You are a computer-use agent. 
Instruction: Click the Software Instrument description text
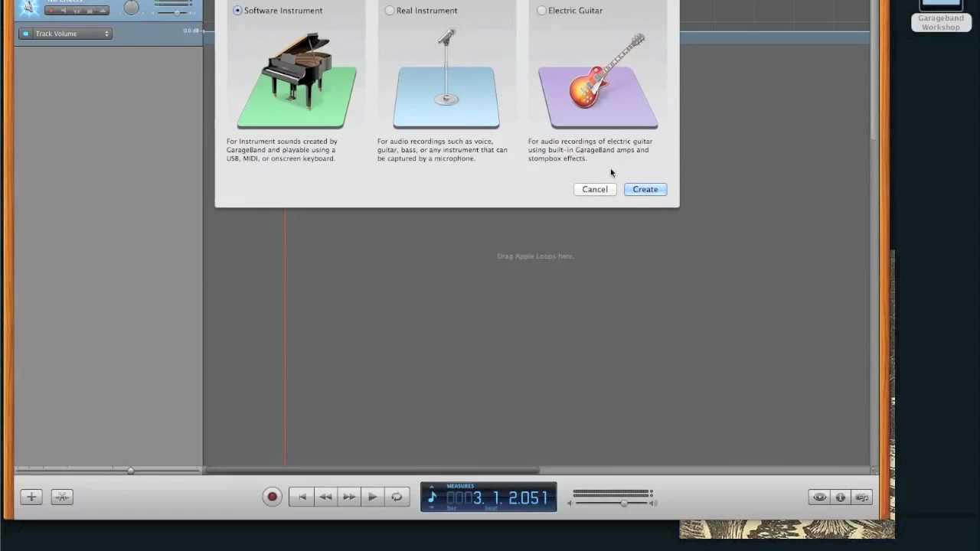282,150
